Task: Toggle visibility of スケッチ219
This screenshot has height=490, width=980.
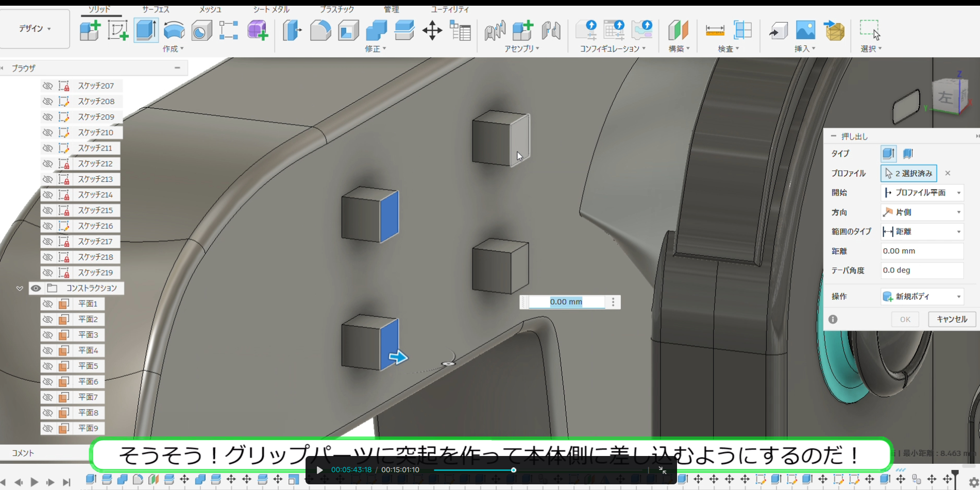Action: click(x=48, y=273)
